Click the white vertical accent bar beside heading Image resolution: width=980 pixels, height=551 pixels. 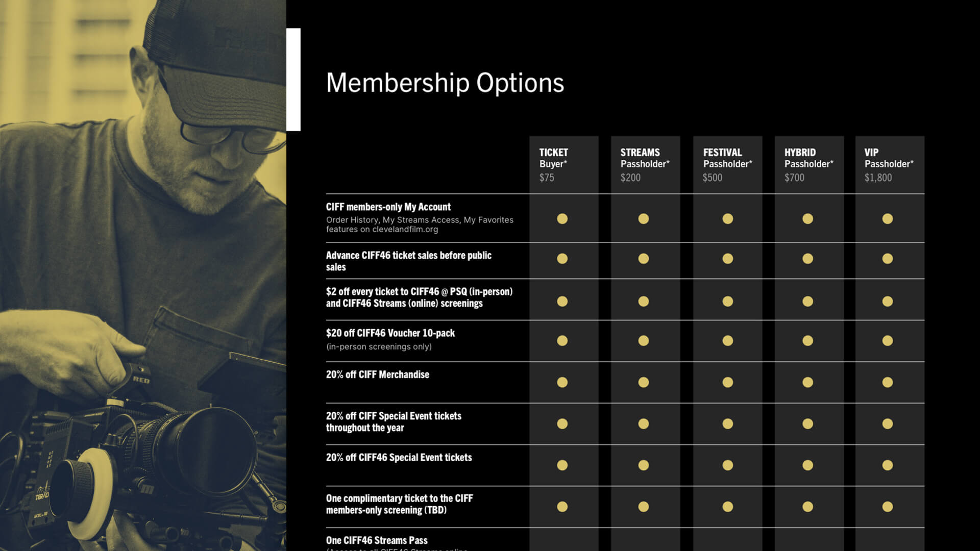[x=293, y=80]
